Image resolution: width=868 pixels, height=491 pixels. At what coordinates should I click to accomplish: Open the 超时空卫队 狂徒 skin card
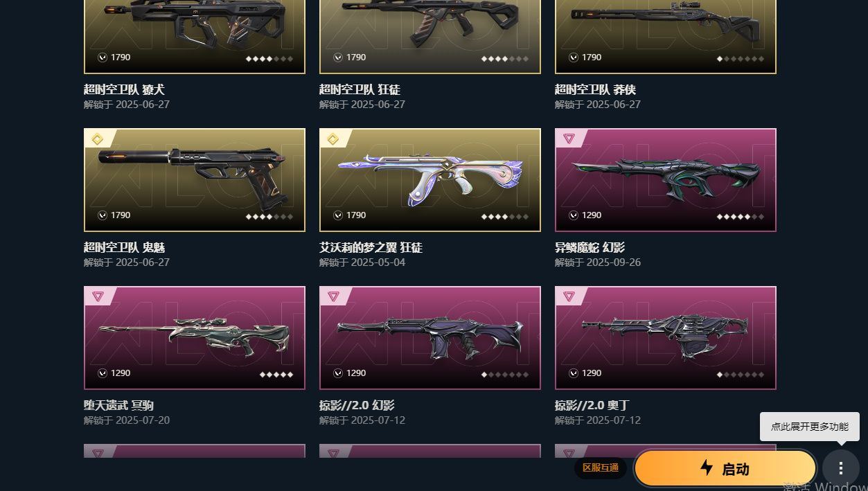coord(430,36)
